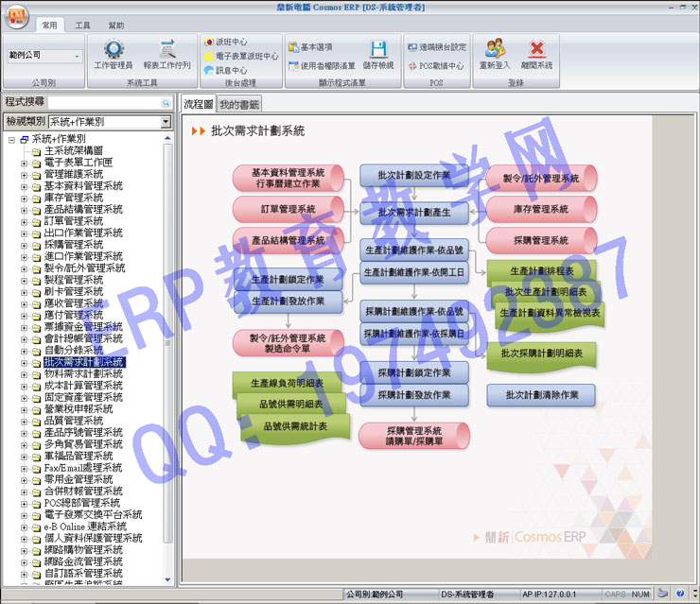Click status bar text 公司別:範例公司

[375, 595]
